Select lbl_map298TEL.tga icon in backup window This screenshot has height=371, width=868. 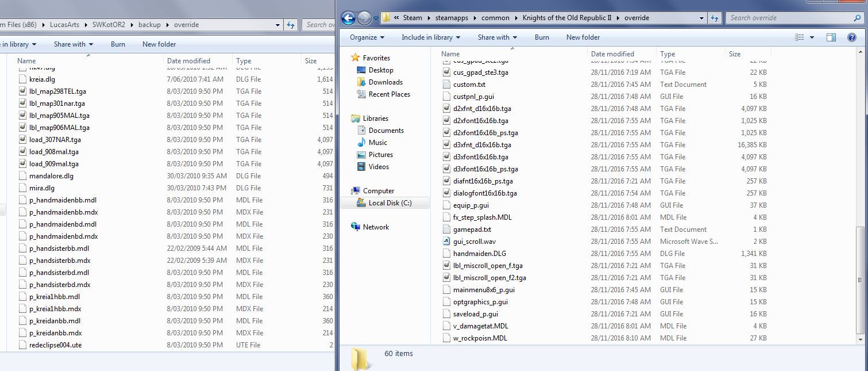[x=23, y=91]
